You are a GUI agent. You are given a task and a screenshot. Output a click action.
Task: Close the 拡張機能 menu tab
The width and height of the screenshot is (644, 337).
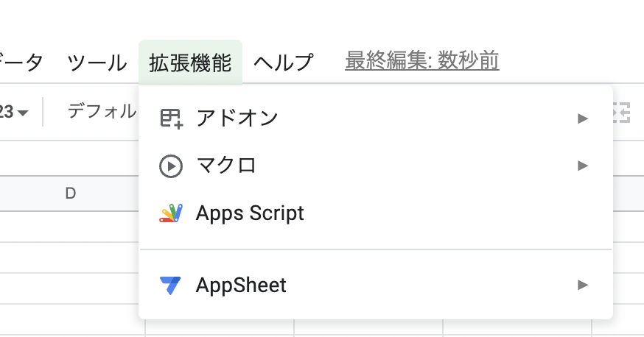[x=190, y=63]
